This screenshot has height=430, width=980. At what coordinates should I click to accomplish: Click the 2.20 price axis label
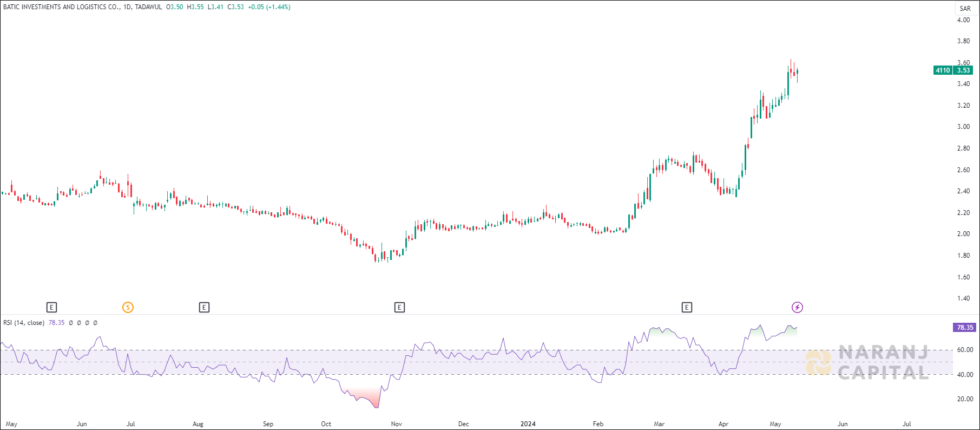(x=963, y=213)
